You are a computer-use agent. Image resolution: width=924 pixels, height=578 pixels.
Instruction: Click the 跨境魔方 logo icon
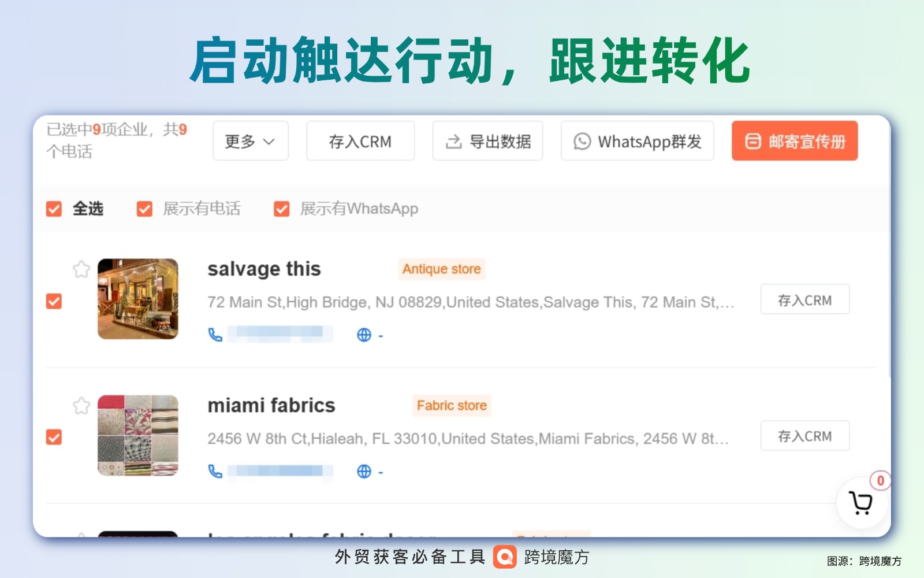(x=505, y=557)
